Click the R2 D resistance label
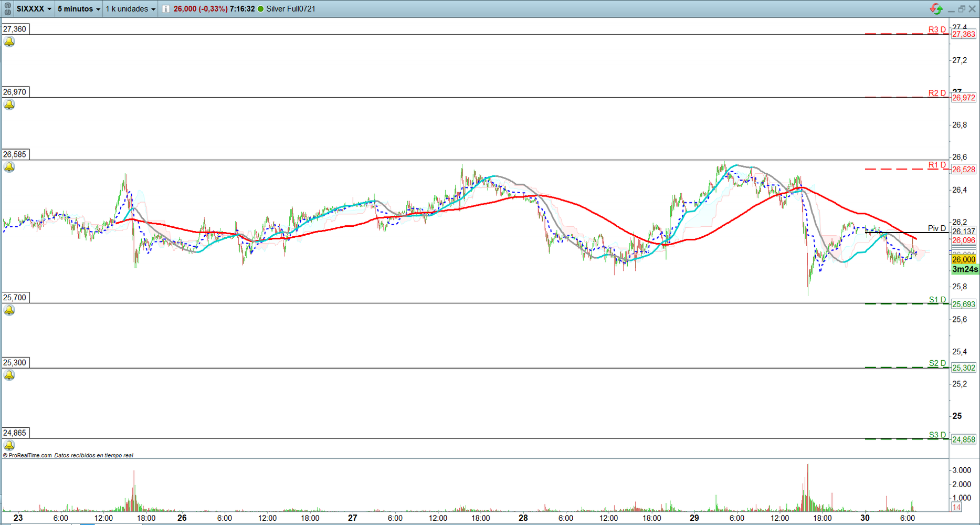980x525 pixels. tap(937, 93)
